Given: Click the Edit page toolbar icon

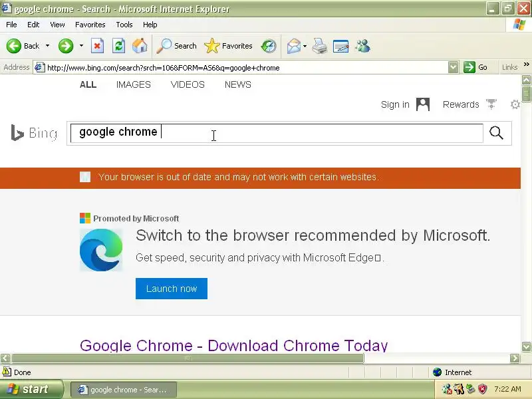Looking at the screenshot, I should pyautogui.click(x=341, y=46).
